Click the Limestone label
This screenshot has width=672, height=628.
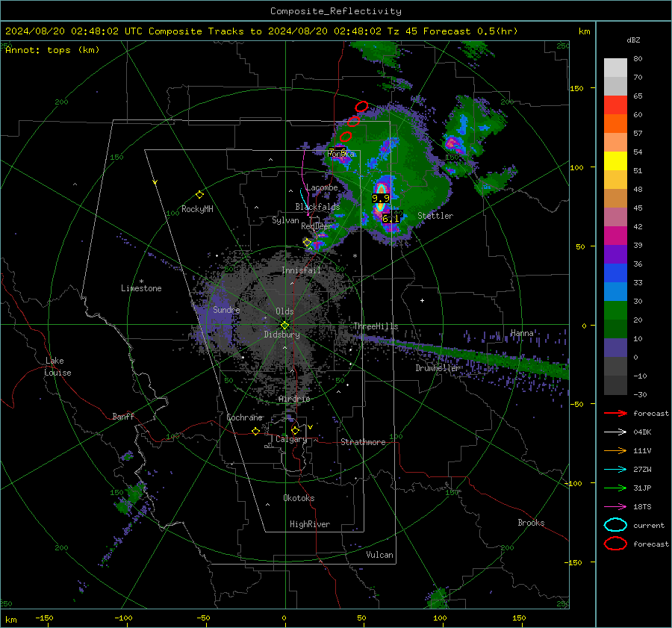(141, 288)
